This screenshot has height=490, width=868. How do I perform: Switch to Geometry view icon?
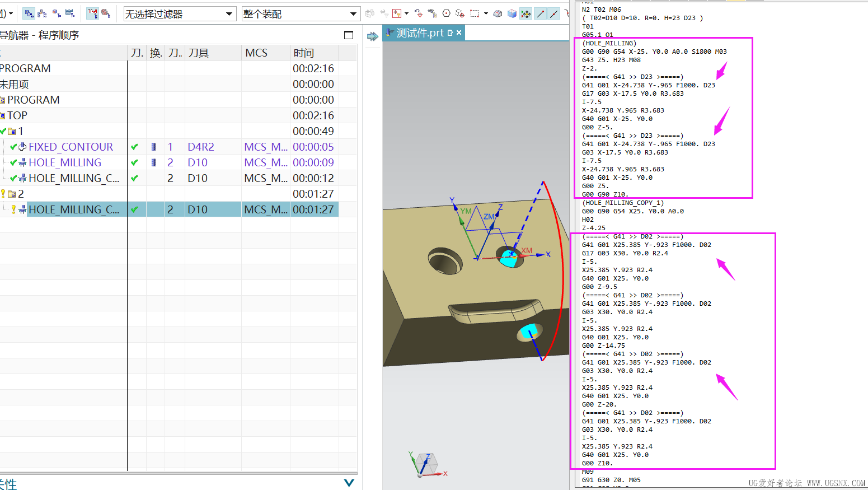(57, 13)
